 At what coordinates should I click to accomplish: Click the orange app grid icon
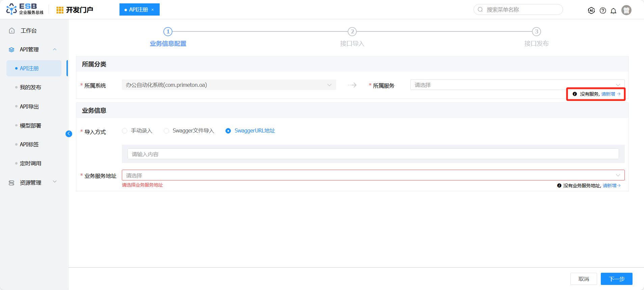pos(60,10)
